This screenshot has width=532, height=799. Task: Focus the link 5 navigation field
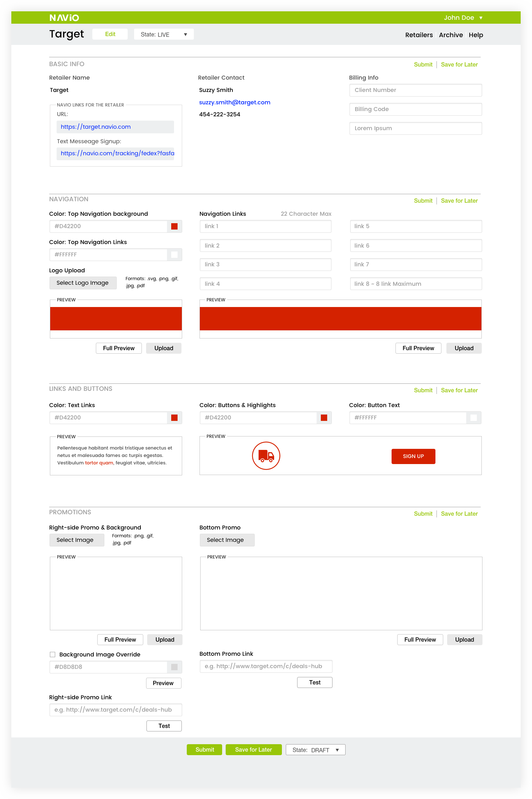coord(416,226)
